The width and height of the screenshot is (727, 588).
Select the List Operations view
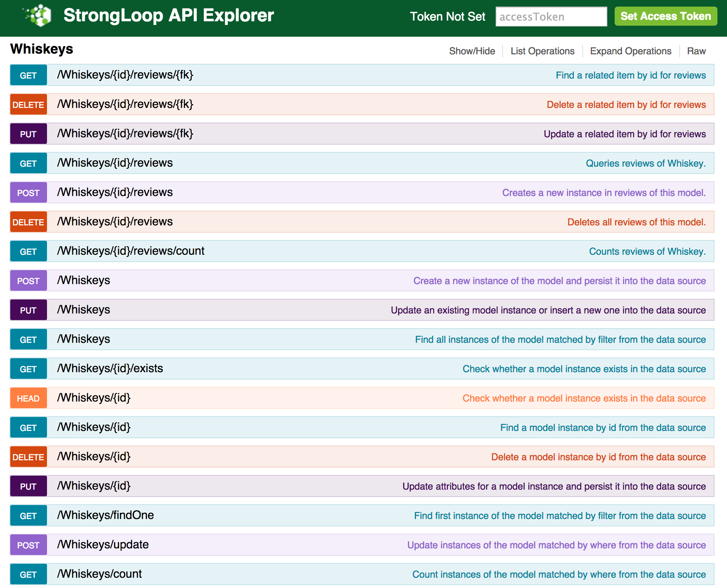point(542,50)
